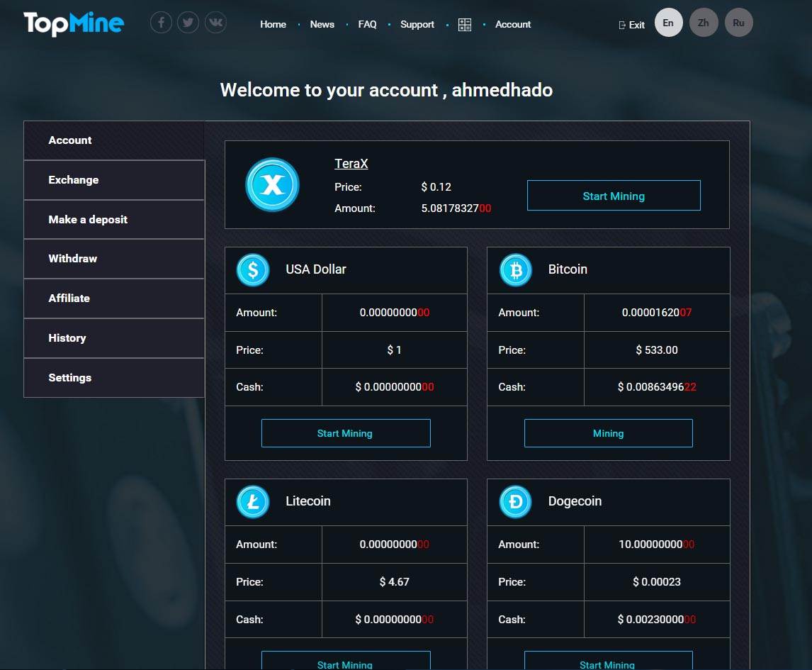Open FAQ in top navigation
This screenshot has height=670, width=812.
(367, 24)
